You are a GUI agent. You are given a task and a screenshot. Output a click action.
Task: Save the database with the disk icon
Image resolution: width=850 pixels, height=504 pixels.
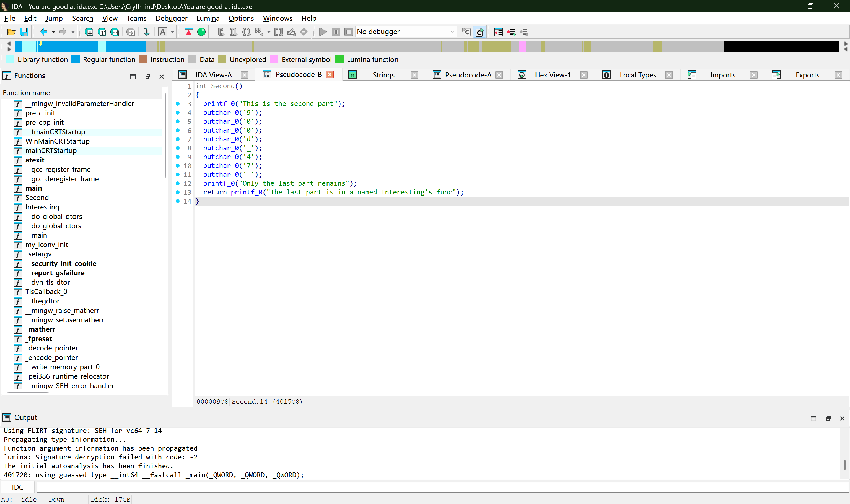[x=24, y=32]
